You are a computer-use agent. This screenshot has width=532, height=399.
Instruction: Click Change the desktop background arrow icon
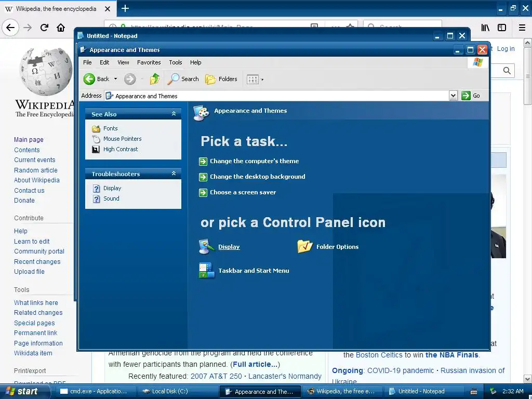coord(203,177)
